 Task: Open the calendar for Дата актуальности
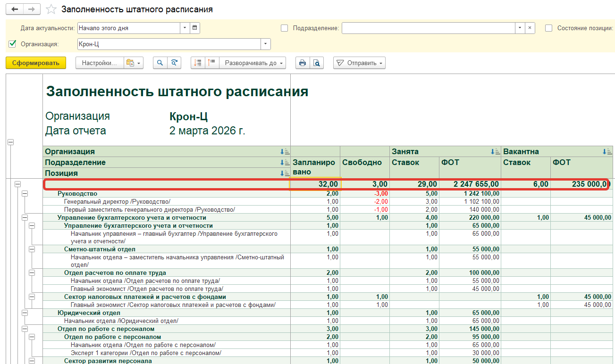coord(194,28)
